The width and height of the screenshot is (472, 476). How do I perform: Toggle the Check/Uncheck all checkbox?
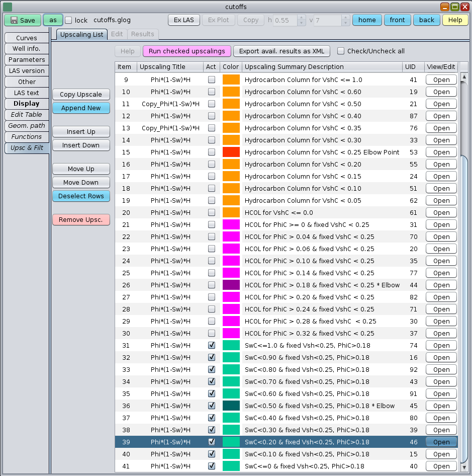(x=341, y=51)
